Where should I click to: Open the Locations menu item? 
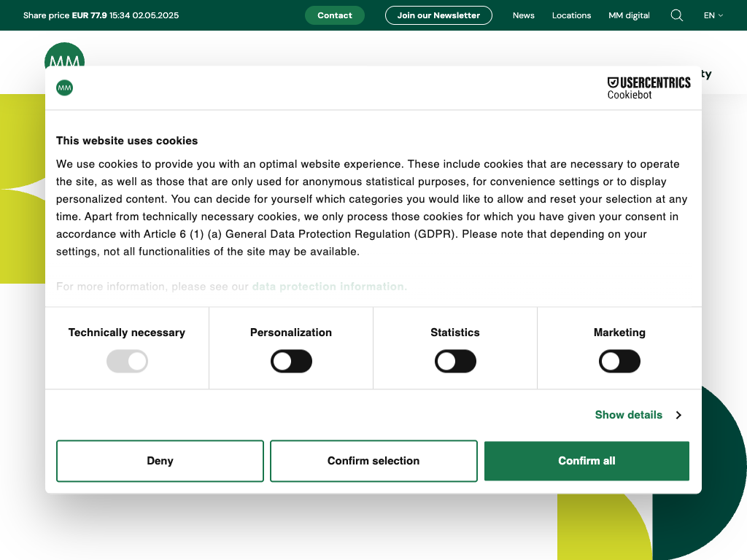click(571, 15)
